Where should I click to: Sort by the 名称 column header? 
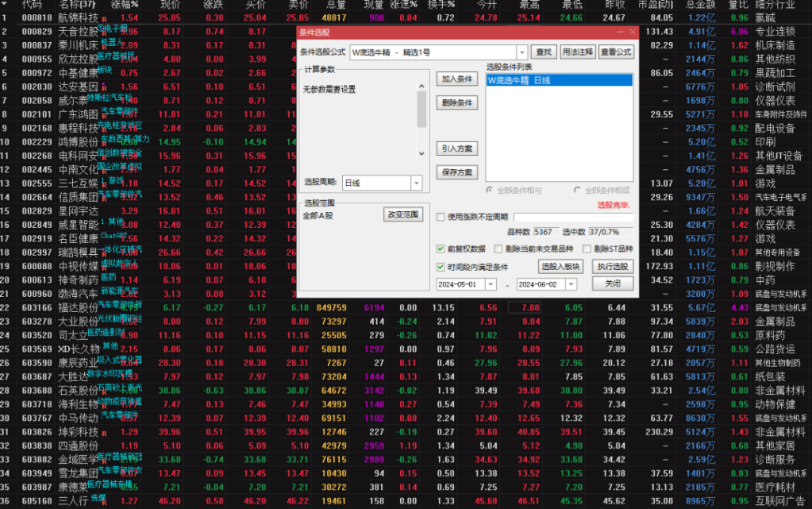pyautogui.click(x=77, y=5)
